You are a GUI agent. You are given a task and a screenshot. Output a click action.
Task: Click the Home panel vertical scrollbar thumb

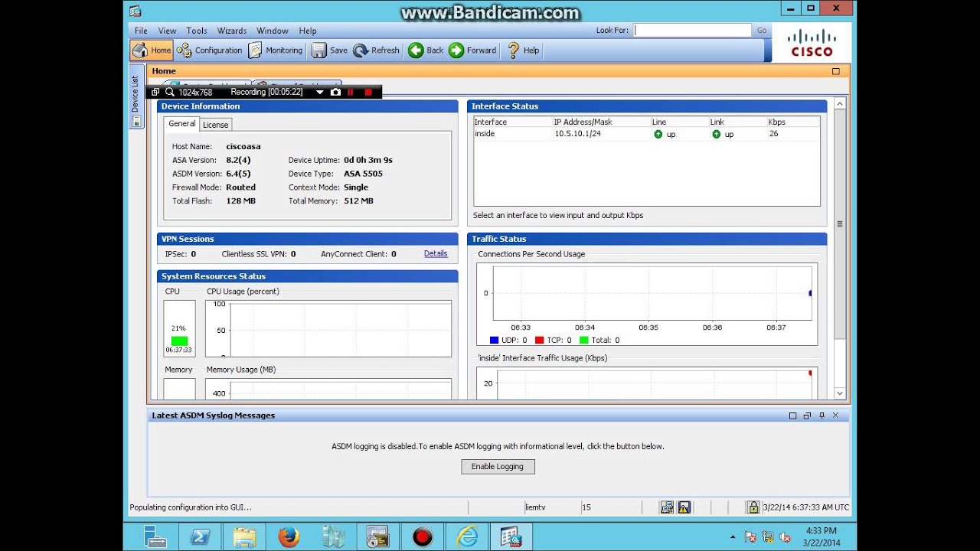coord(840,224)
